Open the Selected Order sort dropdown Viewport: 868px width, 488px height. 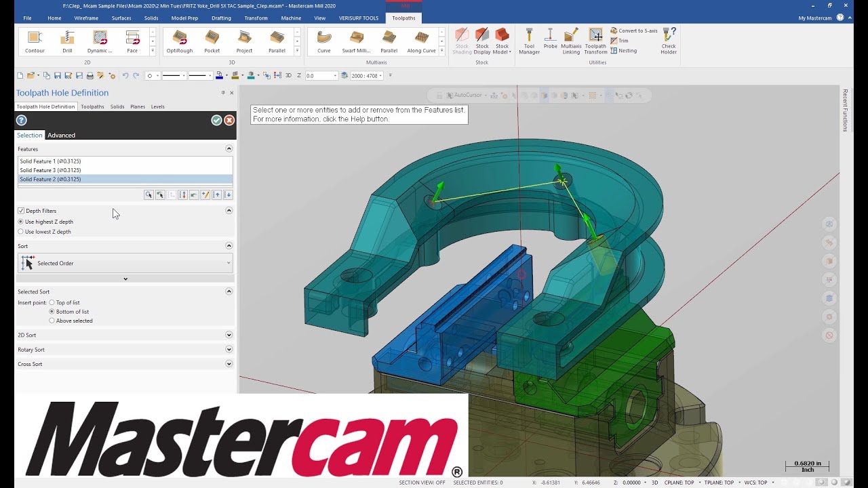click(x=125, y=263)
